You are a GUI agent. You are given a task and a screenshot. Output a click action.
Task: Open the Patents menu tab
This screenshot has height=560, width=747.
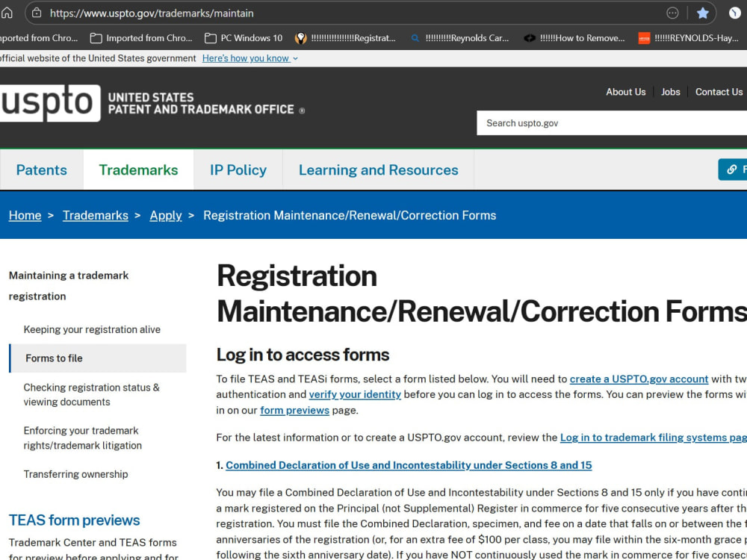[x=41, y=170]
